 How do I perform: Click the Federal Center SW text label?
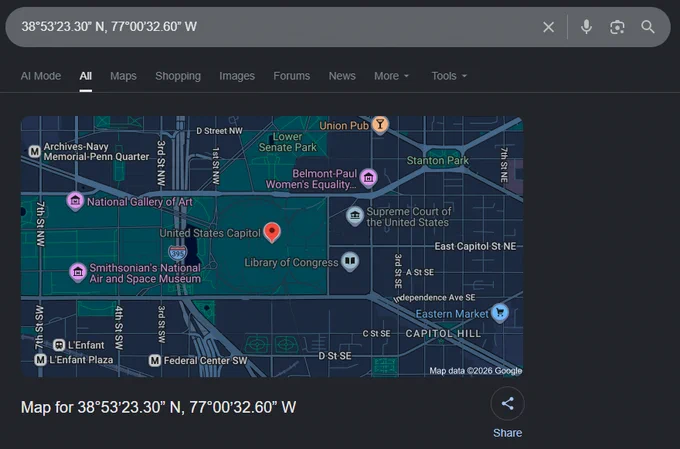pos(206,361)
